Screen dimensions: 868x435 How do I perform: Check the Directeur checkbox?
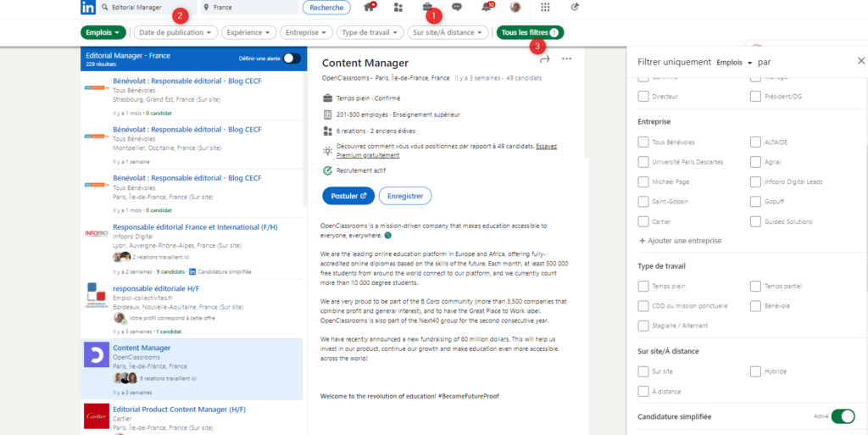pyautogui.click(x=643, y=97)
